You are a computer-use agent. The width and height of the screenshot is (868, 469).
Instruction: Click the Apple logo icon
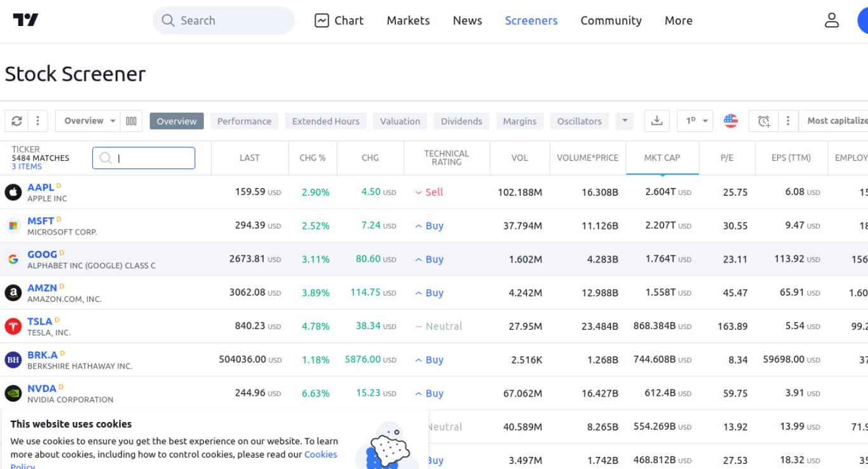click(x=13, y=192)
